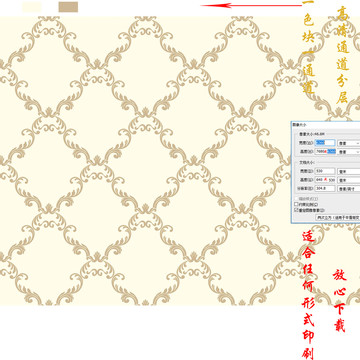360x360 pixels.
Task: Uncheck the resample image checkbox
Action: coord(296,210)
